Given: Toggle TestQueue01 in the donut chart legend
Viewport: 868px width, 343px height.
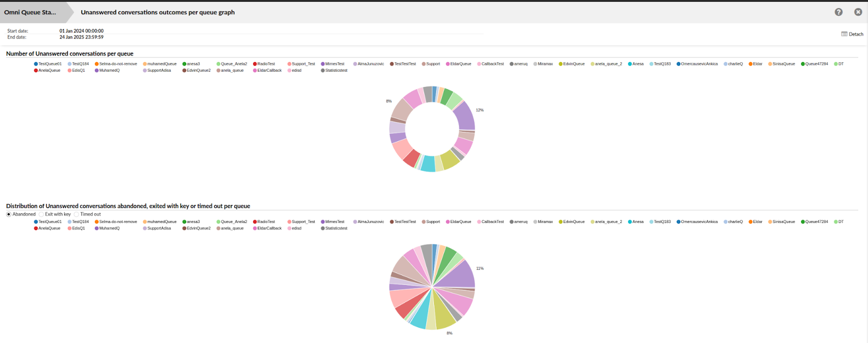Looking at the screenshot, I should point(48,64).
